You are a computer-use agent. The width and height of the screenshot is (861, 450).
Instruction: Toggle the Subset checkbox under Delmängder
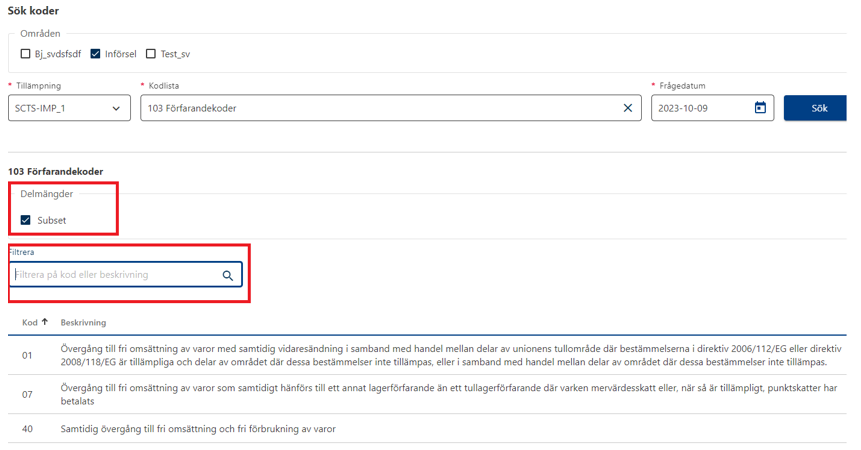coord(26,220)
